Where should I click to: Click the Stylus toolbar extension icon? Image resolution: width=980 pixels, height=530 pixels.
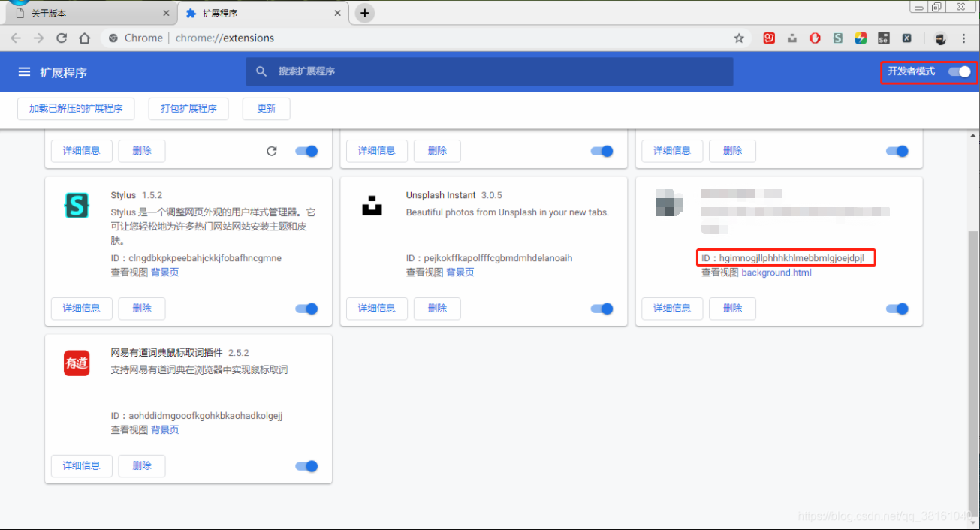click(x=838, y=38)
